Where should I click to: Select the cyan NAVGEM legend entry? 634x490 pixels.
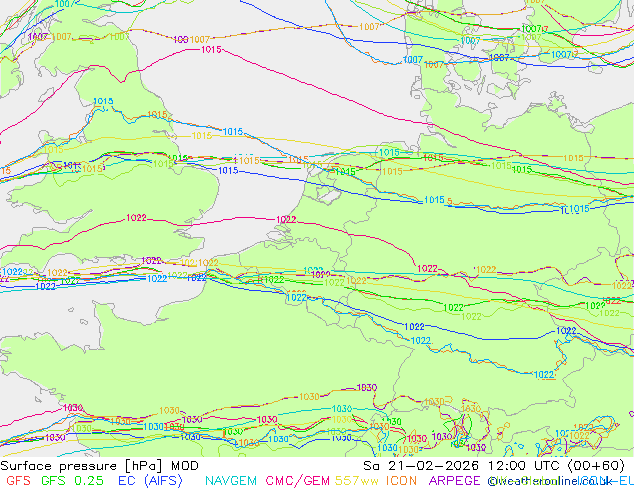pos(231,481)
